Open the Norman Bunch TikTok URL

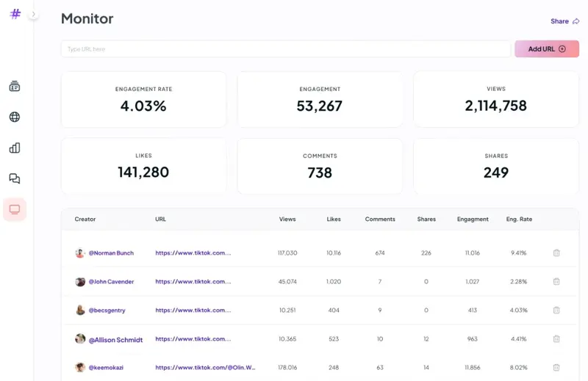click(x=193, y=253)
